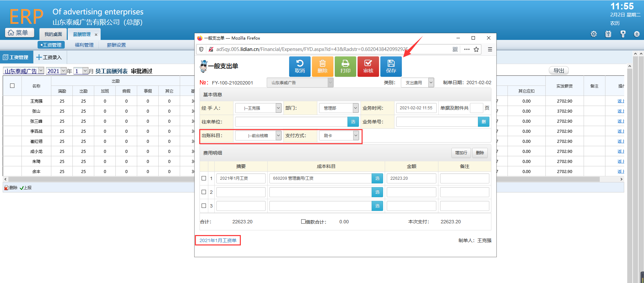Click the row 1 摘要 field 2021年1月工资

[x=241, y=178]
